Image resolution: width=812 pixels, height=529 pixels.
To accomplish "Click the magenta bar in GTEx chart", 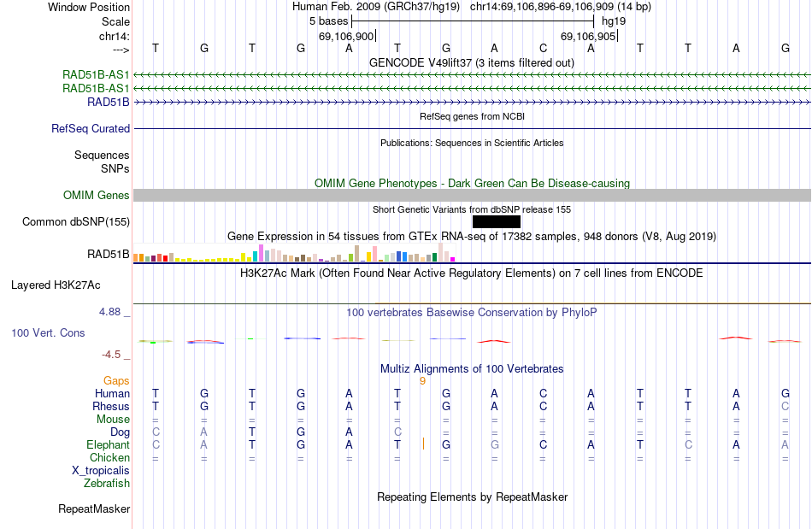I will point(453,259).
